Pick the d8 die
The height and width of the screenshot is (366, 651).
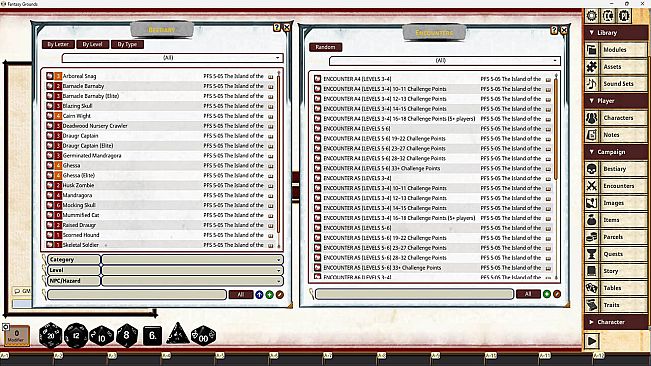127,335
